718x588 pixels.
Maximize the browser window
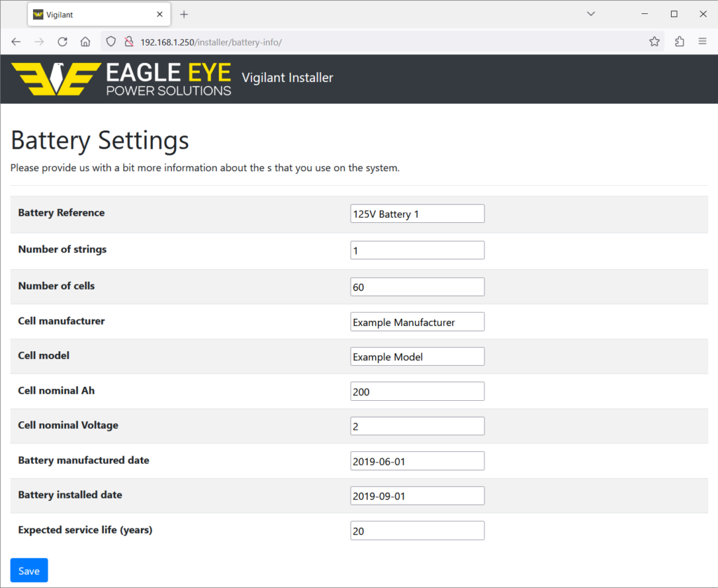[674, 14]
